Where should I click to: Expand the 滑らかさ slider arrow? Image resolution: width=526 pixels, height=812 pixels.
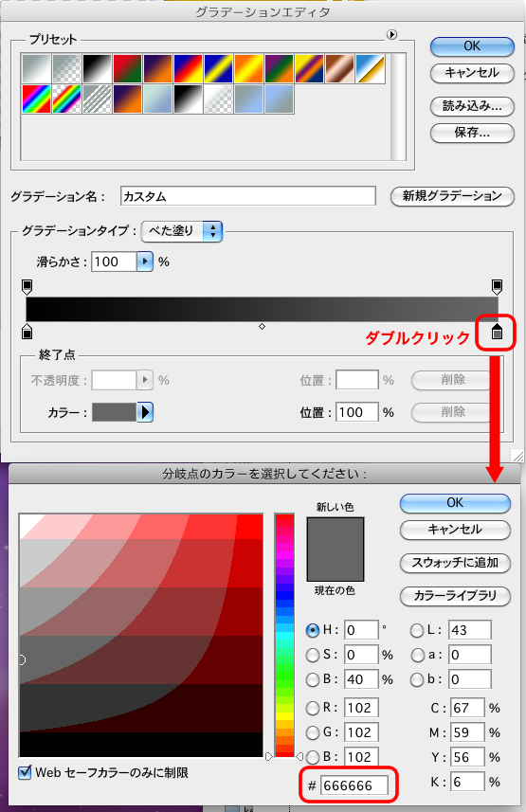[x=145, y=262]
